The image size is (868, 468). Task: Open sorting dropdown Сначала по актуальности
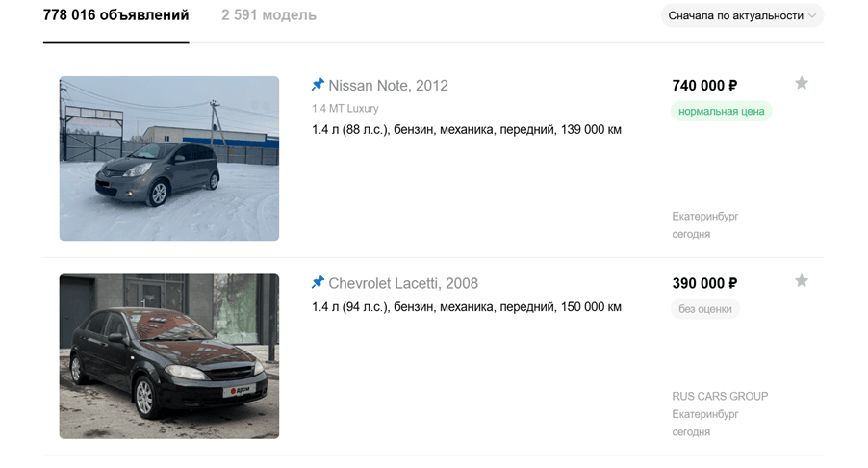[x=742, y=15]
